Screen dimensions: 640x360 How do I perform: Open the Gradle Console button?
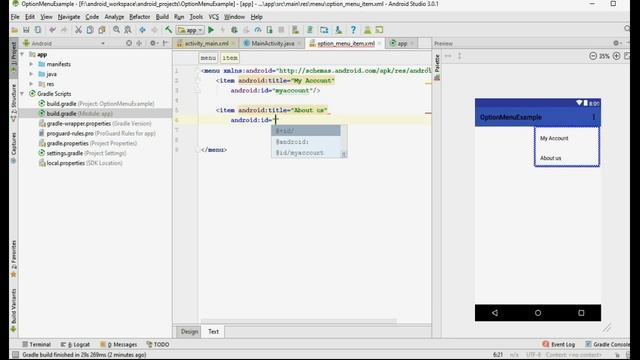click(x=607, y=344)
